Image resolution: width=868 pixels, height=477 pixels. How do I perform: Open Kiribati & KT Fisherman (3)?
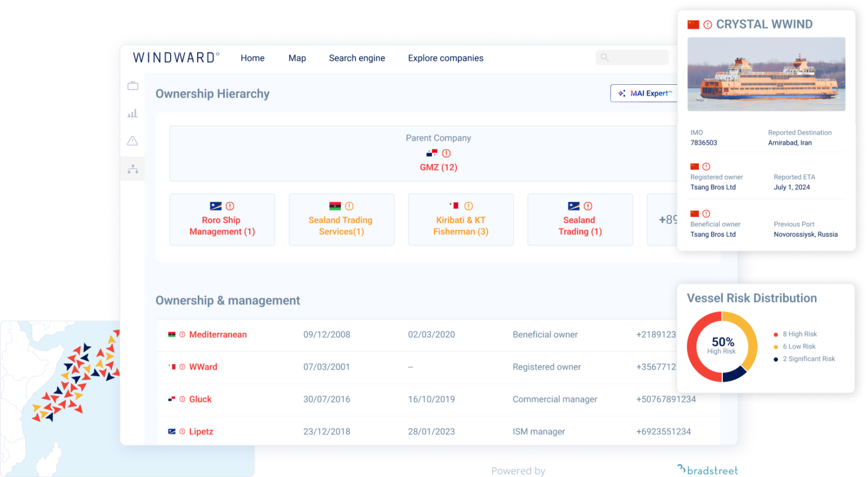(x=461, y=226)
